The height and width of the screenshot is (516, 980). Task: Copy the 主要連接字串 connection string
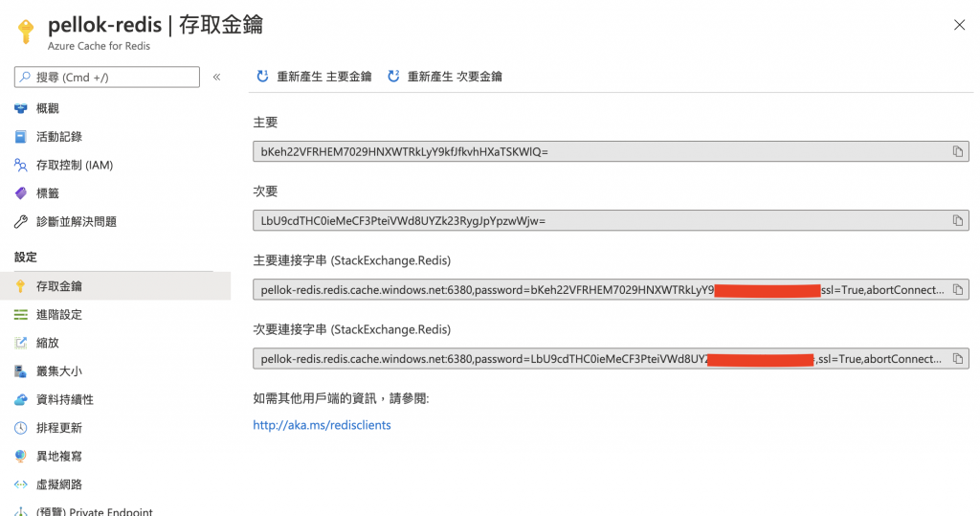coord(957,289)
